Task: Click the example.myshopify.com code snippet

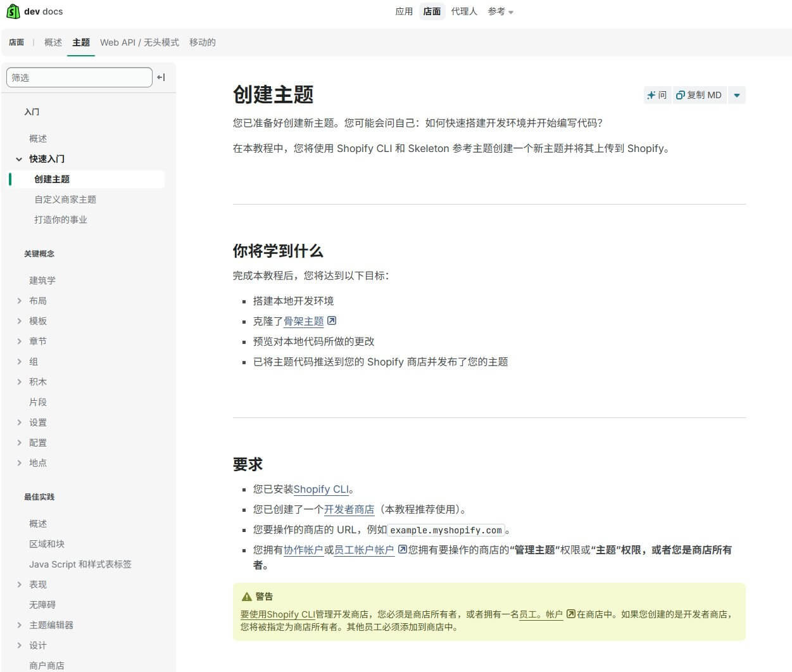Action: pos(446,530)
